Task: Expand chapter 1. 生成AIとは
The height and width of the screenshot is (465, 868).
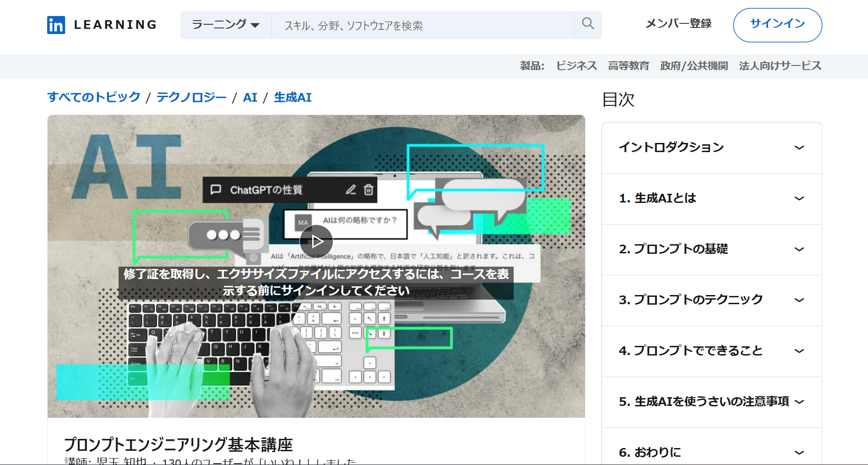Action: pos(711,198)
